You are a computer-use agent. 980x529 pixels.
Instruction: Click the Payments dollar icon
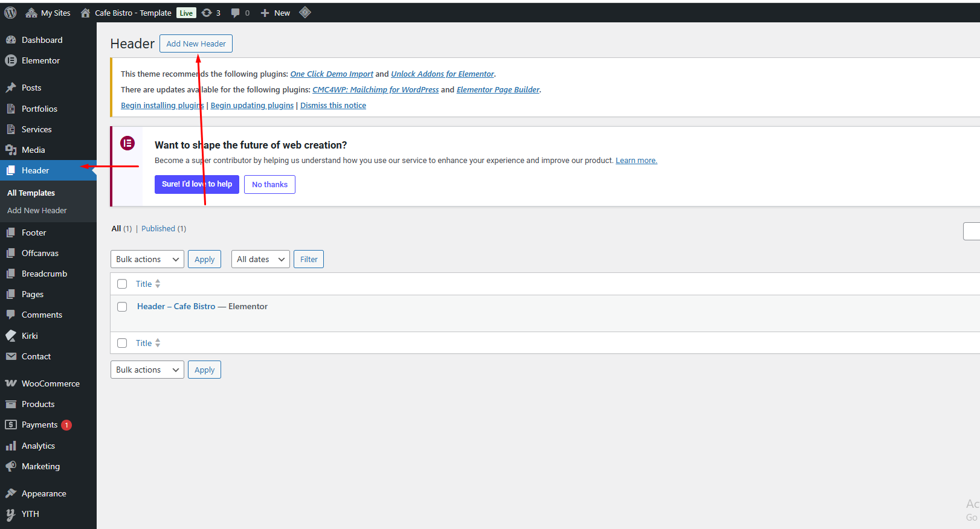(11, 425)
